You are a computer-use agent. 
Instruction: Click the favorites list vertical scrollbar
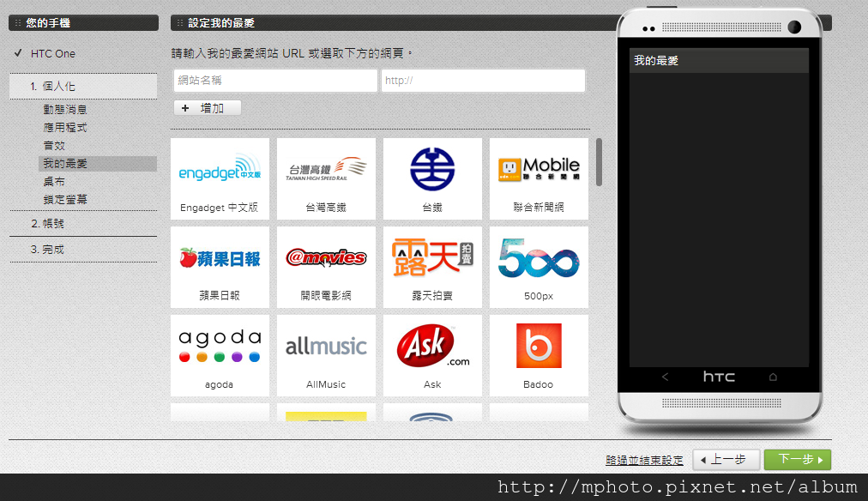599,162
